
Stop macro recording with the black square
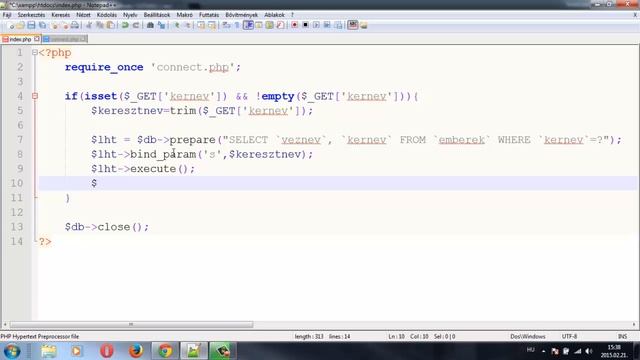305,25
